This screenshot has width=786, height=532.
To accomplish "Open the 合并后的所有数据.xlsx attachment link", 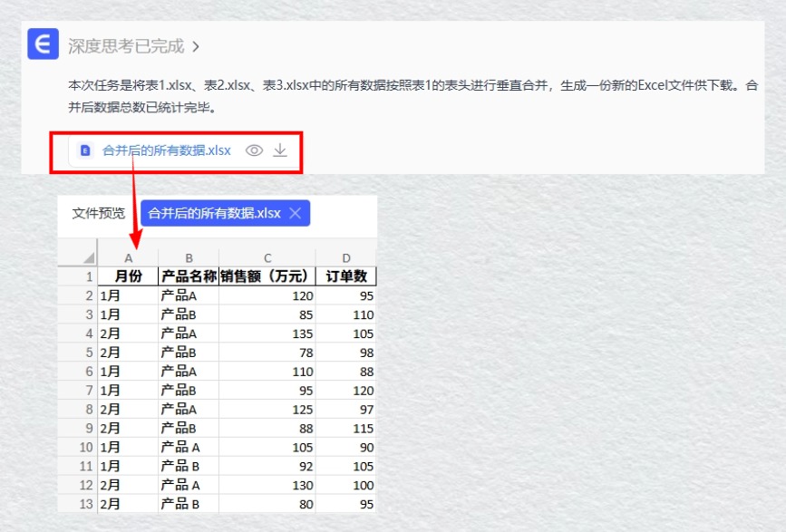I will [x=166, y=150].
